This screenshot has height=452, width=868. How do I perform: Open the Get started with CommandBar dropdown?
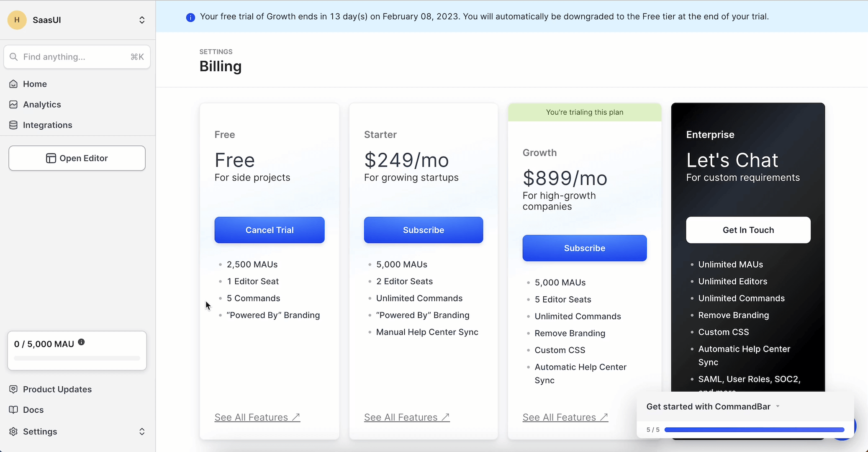(x=778, y=406)
